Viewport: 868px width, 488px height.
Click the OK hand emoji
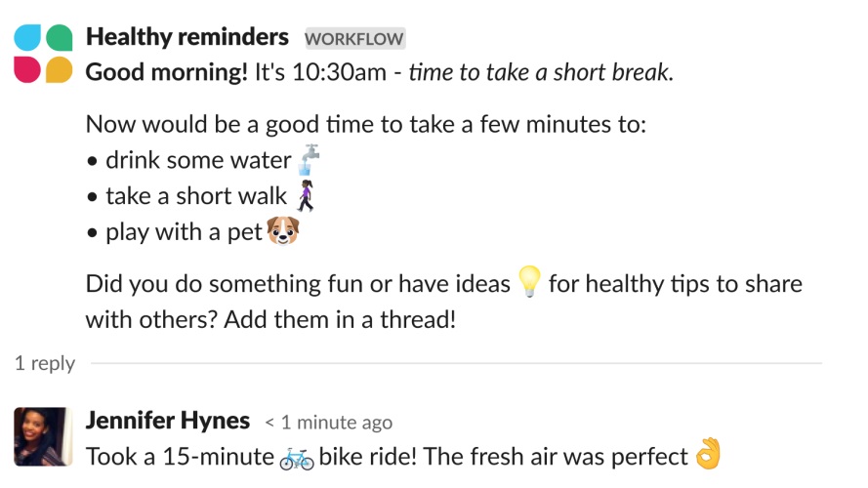pos(709,454)
